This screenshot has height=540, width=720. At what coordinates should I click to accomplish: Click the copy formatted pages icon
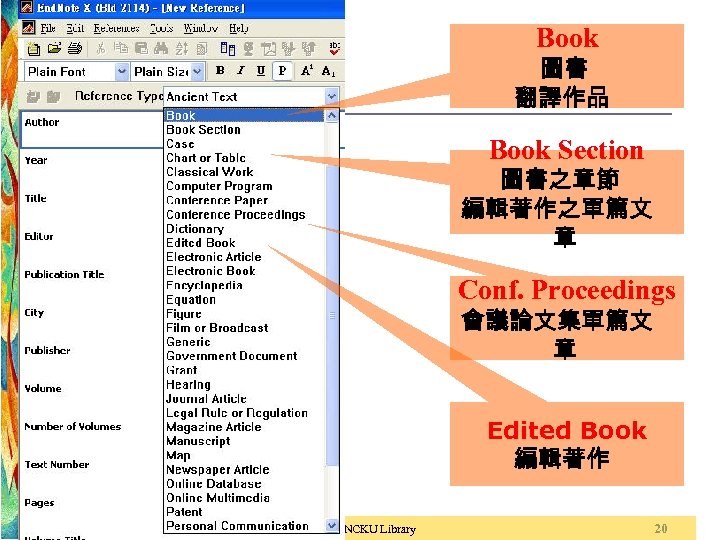(202, 48)
